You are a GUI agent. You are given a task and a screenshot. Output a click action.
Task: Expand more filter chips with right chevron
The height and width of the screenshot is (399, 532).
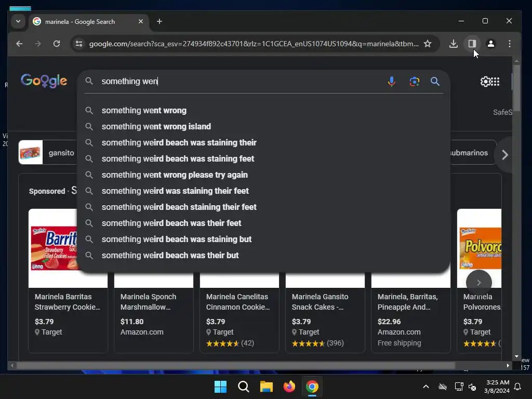click(504, 155)
